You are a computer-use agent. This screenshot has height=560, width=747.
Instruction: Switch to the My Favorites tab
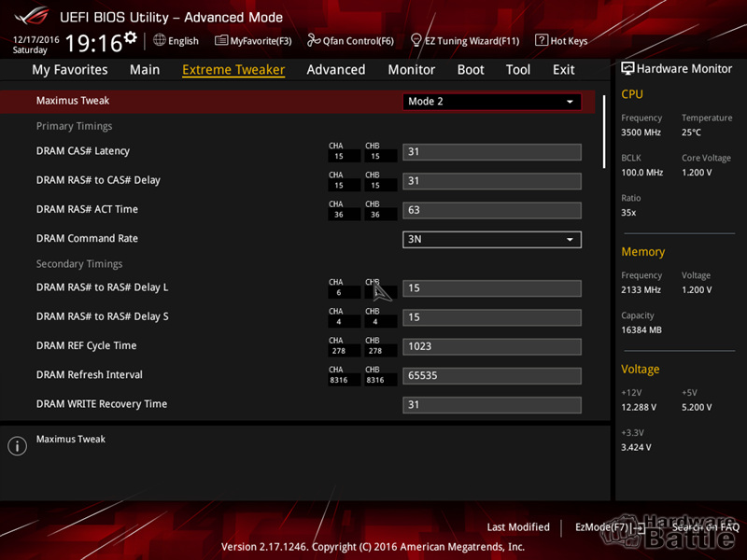pyautogui.click(x=69, y=69)
